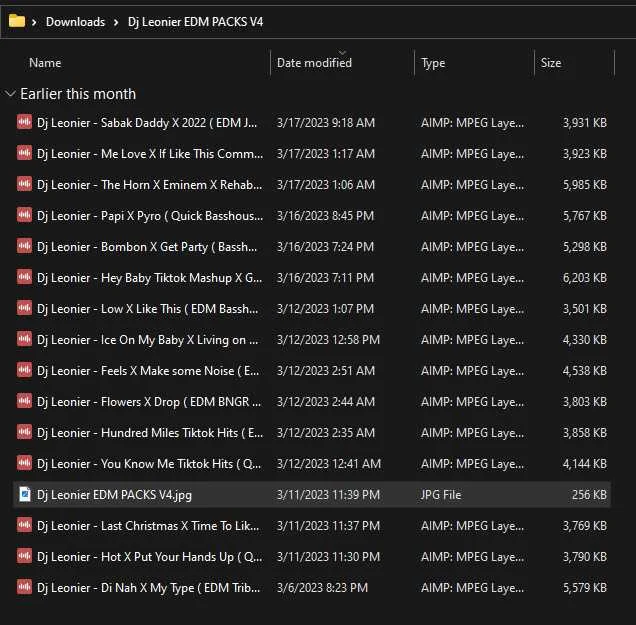Expand breadcrumb chevron before Downloads

point(34,22)
